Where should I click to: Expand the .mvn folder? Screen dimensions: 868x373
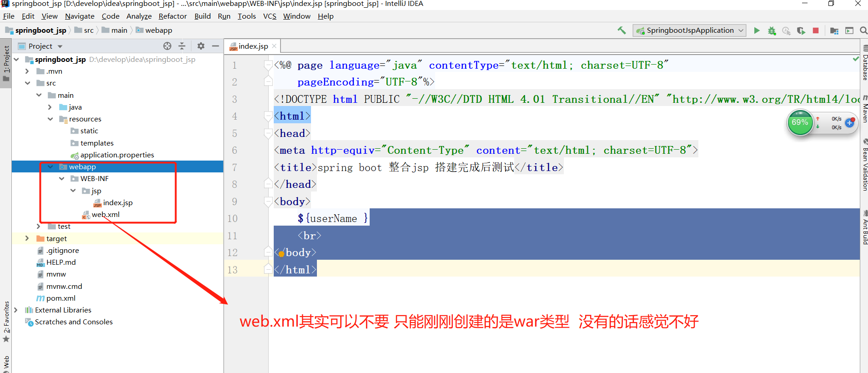27,71
